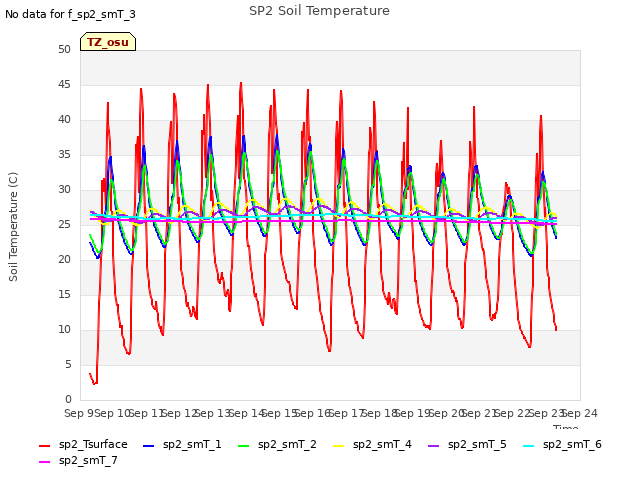Image resolution: width=640 pixels, height=480 pixels.
Task: Click the chart title SP2 Soil Temperature
Action: tap(319, 11)
